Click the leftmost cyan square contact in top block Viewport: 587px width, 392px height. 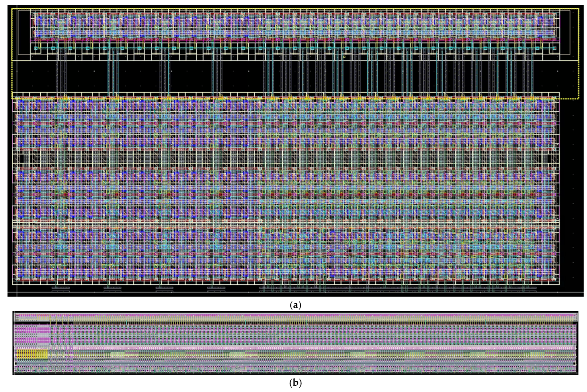coord(36,48)
